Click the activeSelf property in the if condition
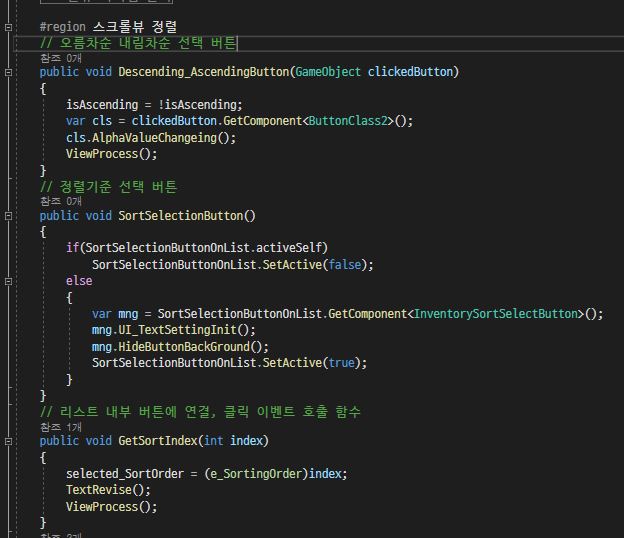The width and height of the screenshot is (624, 538). (289, 248)
